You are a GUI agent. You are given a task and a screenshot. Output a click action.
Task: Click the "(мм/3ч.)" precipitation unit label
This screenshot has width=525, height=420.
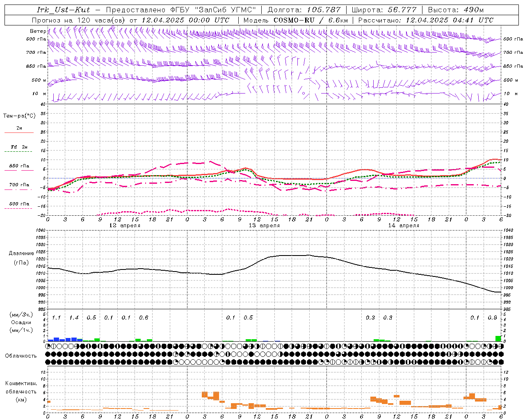[x=21, y=315]
